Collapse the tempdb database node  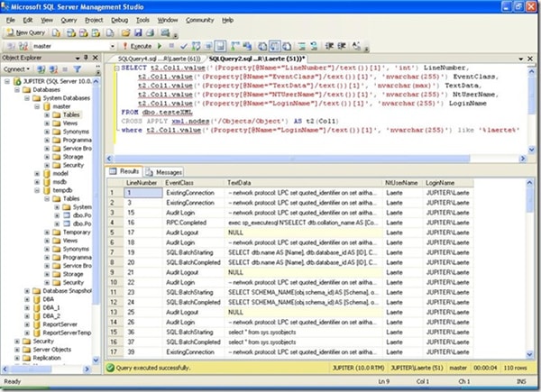point(37,190)
